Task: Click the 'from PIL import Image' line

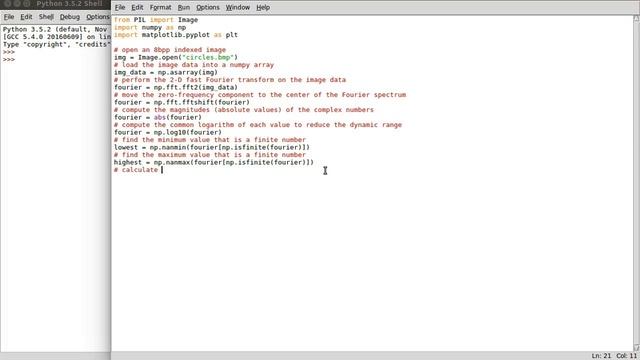Action: point(156,20)
